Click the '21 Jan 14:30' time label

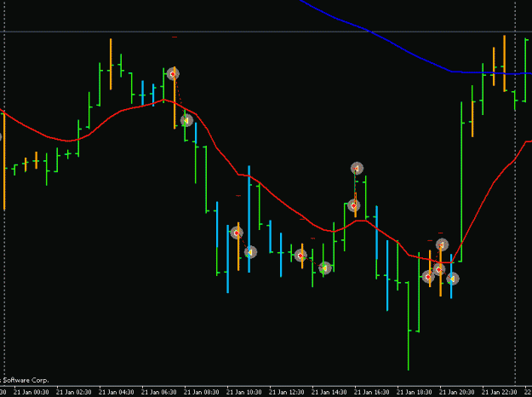click(329, 392)
